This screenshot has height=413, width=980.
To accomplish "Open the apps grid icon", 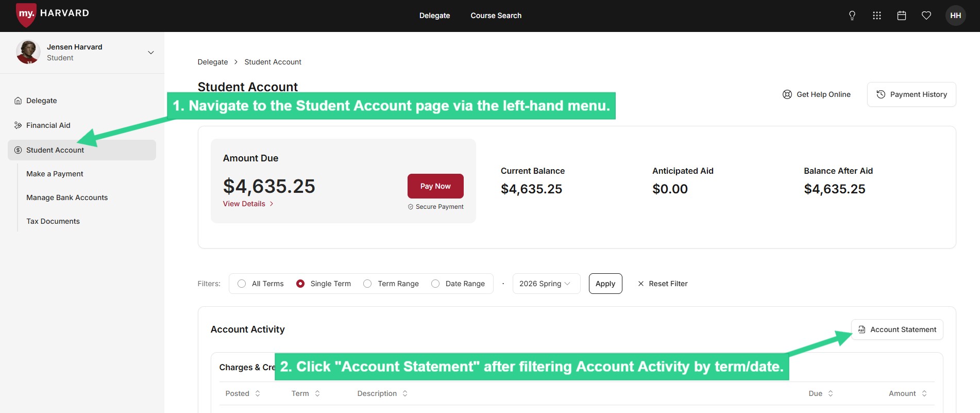I will tap(877, 15).
